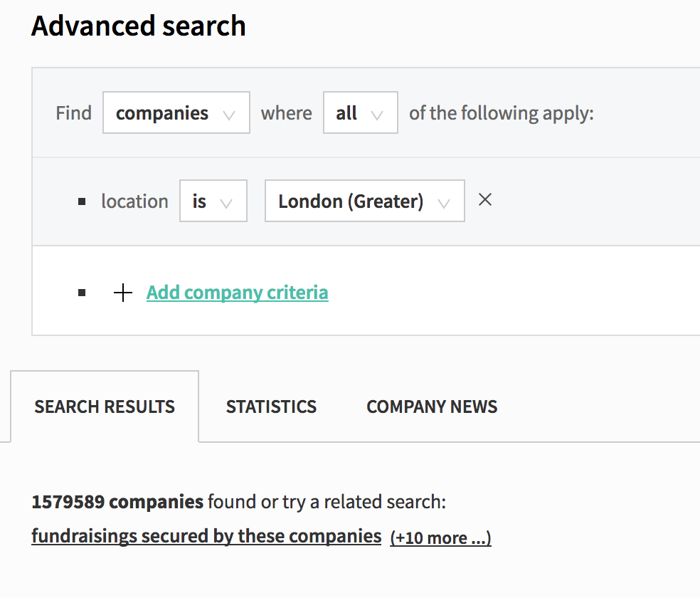Open the 'is' operator dropdown
The height and width of the screenshot is (598, 700).
coord(213,201)
